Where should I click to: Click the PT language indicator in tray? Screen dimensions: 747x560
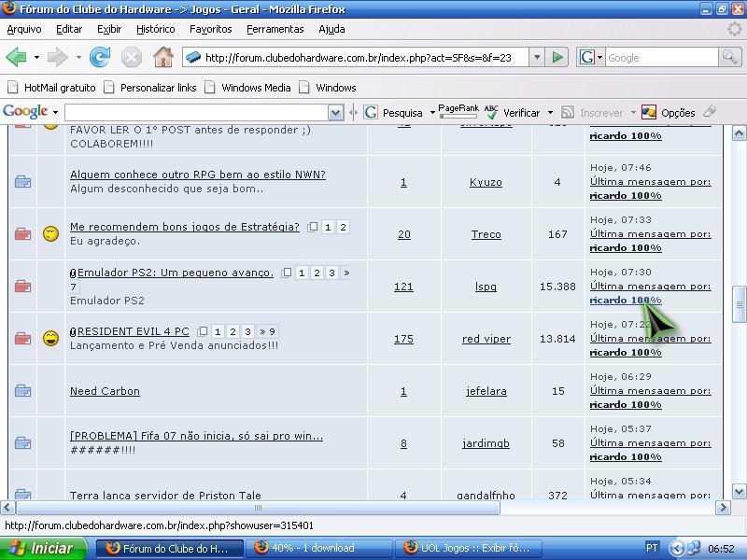652,548
